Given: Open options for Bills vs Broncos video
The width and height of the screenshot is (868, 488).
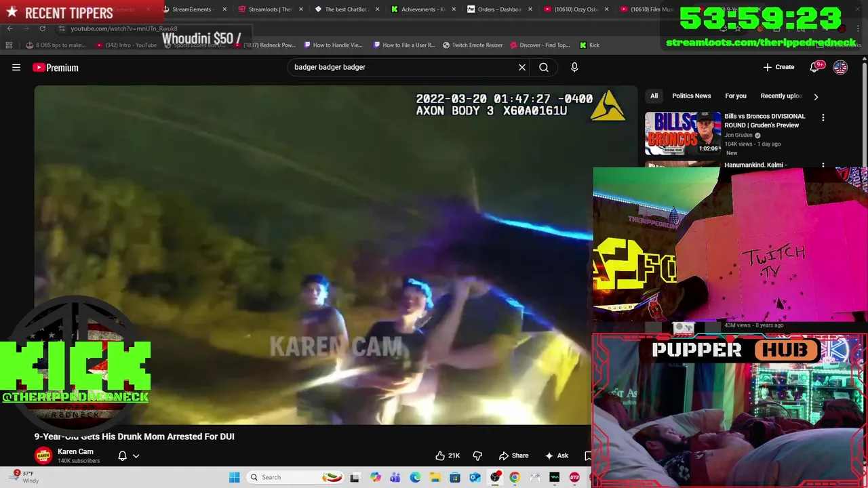Looking at the screenshot, I should [x=823, y=117].
